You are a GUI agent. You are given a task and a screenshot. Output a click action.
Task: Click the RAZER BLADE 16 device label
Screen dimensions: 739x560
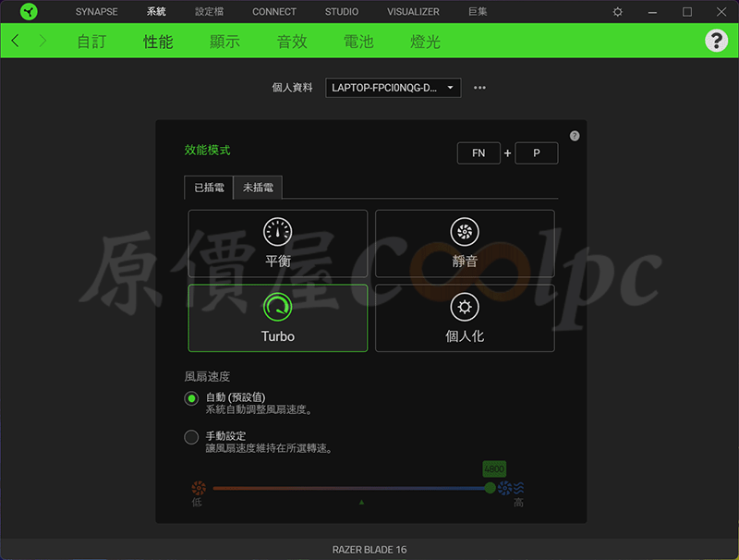369,550
